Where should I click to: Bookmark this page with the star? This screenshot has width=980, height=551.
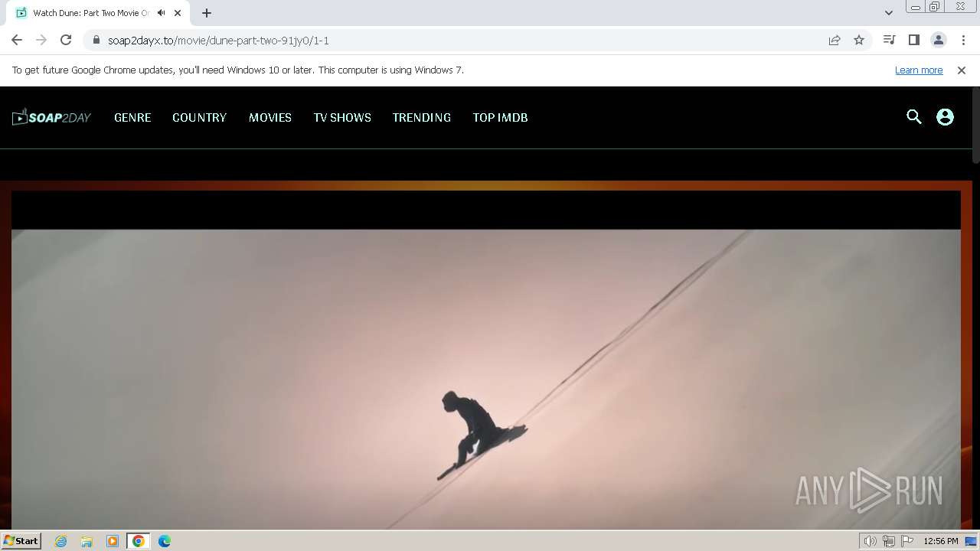pos(859,40)
